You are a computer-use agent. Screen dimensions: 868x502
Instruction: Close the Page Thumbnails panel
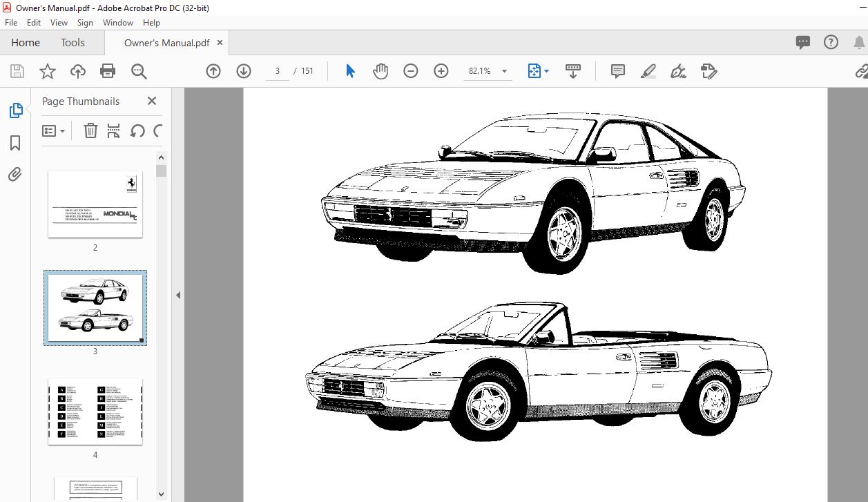coord(152,101)
